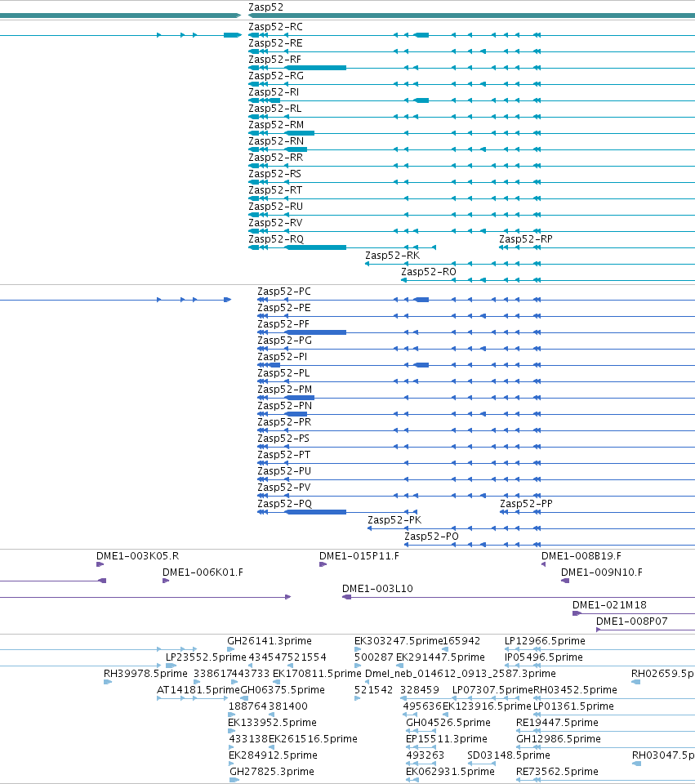Click the GH26141.3prime EST label
The height and width of the screenshot is (784, 695).
click(270, 641)
